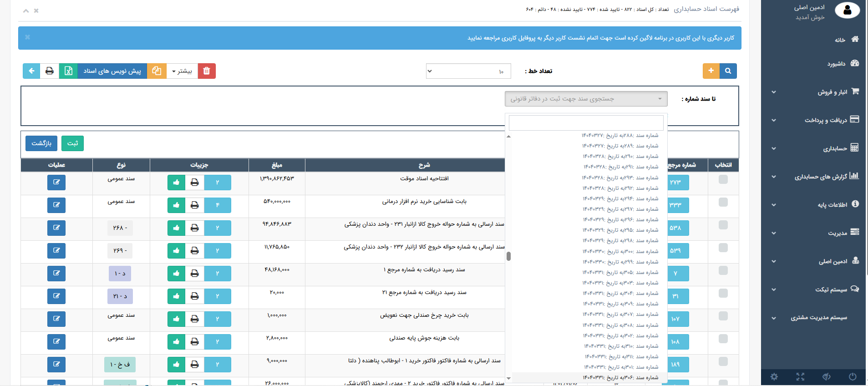Click the edit icon in the first table row

pos(56,183)
